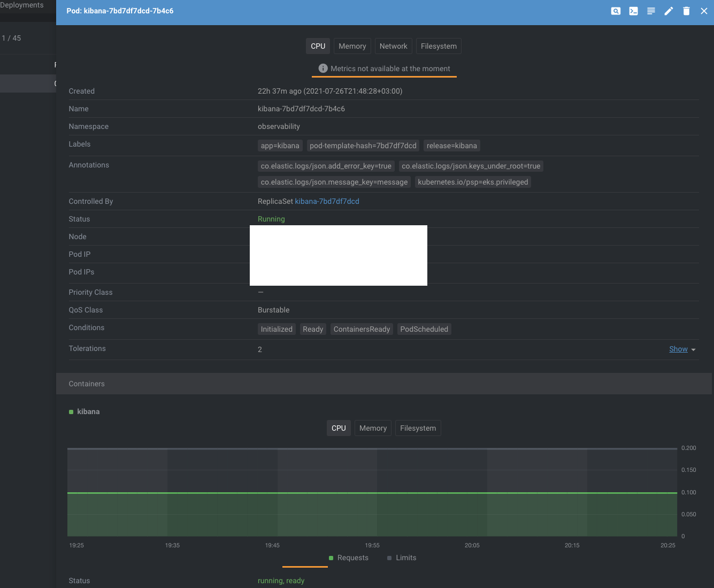Delete the pod using the trash icon
This screenshot has width=714, height=588.
686,11
